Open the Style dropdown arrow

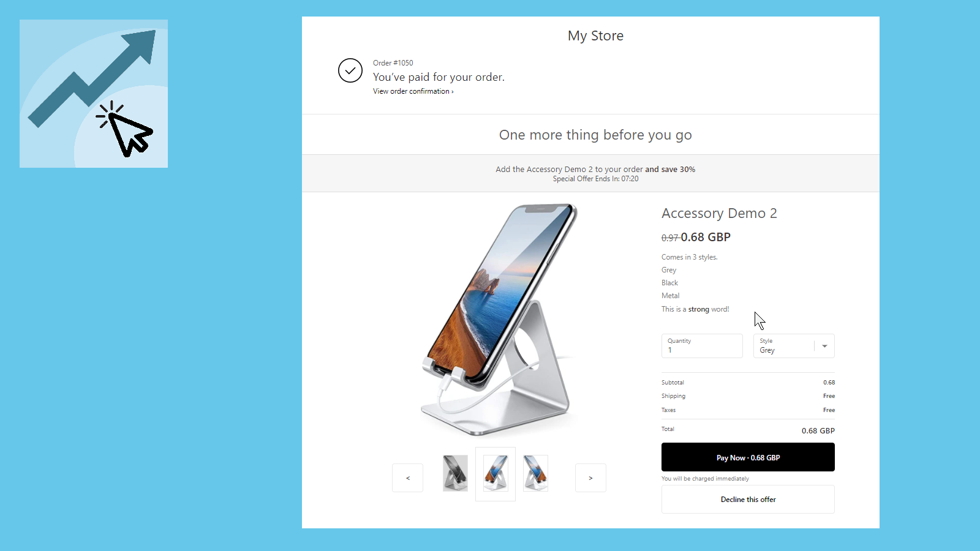(x=824, y=346)
